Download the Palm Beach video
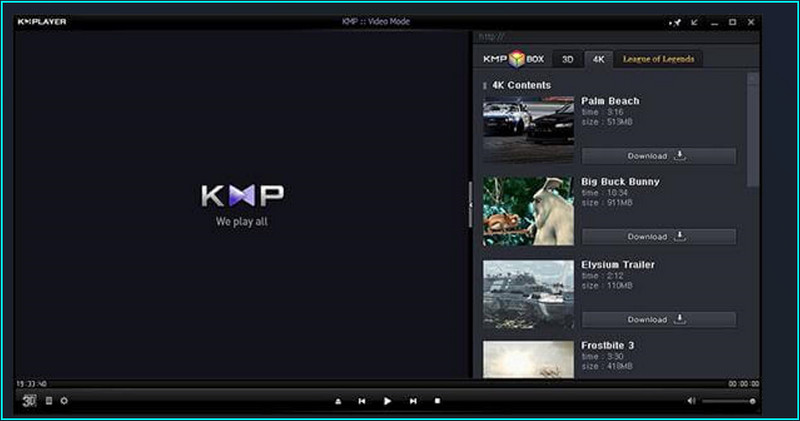 click(x=659, y=156)
